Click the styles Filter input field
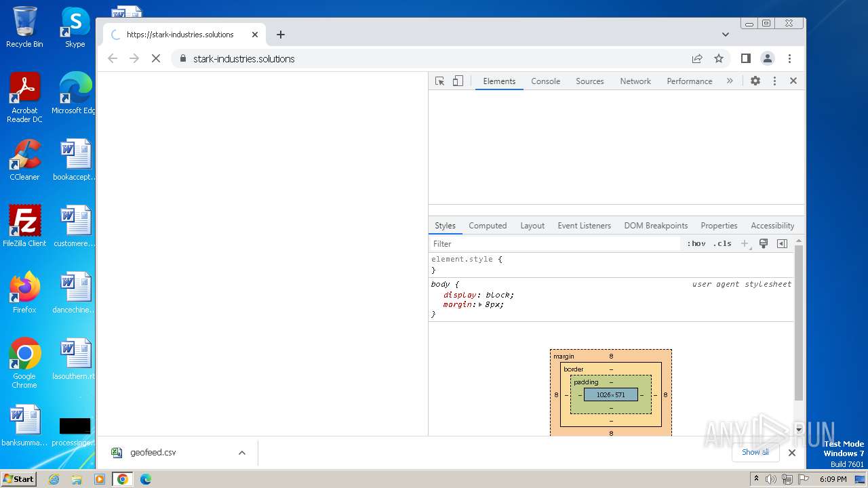Image resolution: width=868 pixels, height=488 pixels. coord(555,244)
